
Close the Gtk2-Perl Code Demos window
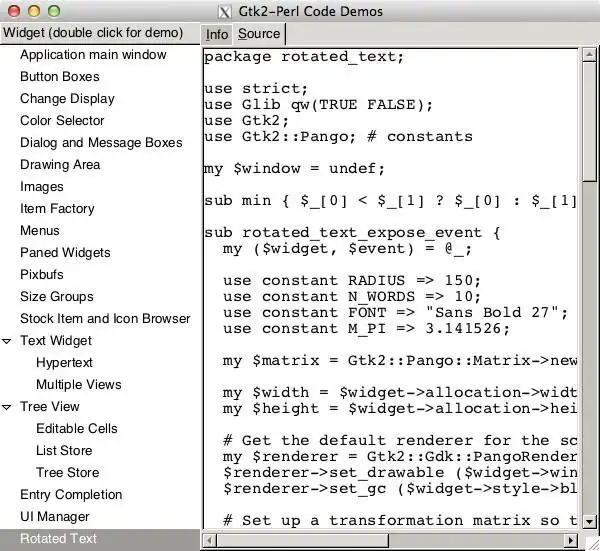coord(14,11)
